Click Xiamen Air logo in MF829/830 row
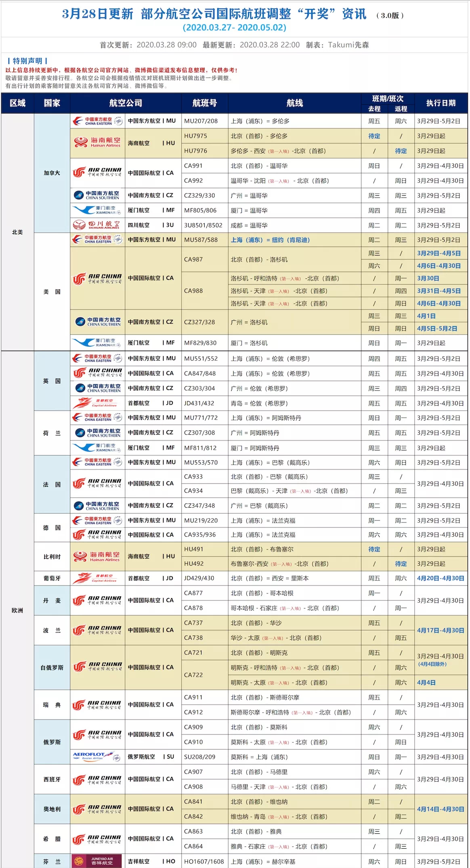Image resolution: width=470 pixels, height=868 pixels. 97,343
